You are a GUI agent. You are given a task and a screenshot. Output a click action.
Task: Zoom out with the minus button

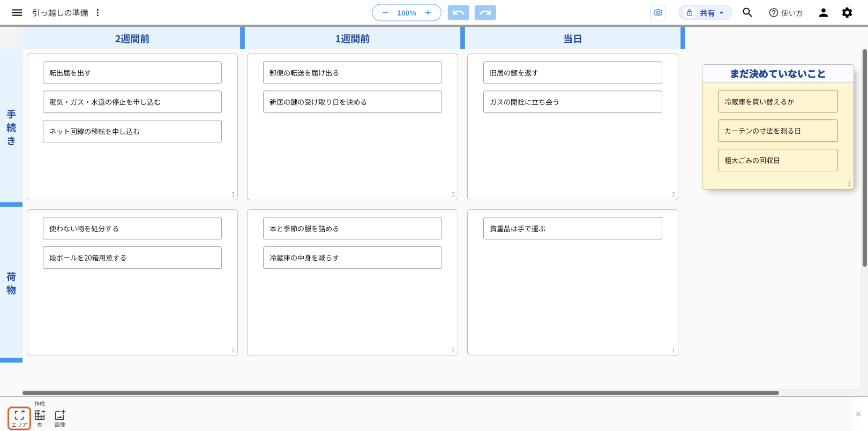[x=385, y=13]
